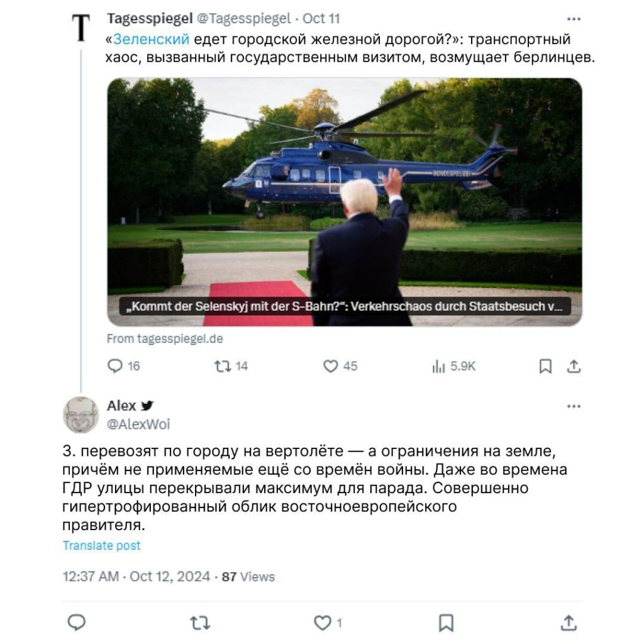The width and height of the screenshot is (644, 644).
Task: View analytics showing 5.9K views
Action: (453, 365)
